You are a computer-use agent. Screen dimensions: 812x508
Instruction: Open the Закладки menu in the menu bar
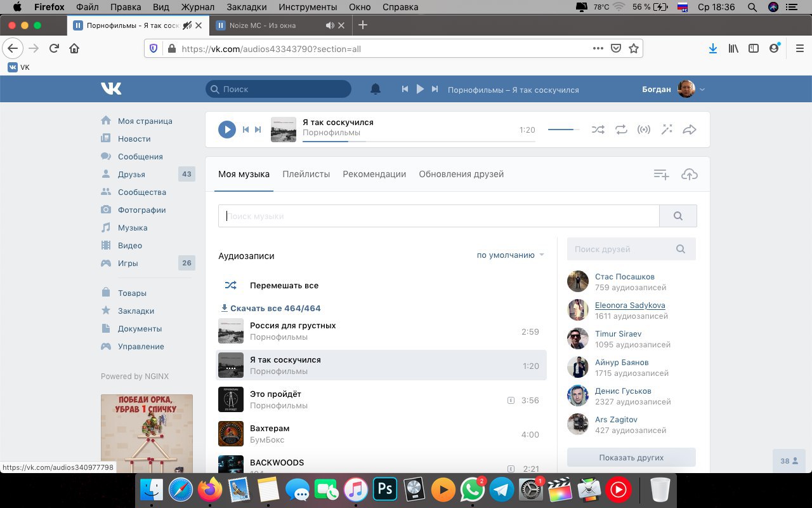click(246, 7)
